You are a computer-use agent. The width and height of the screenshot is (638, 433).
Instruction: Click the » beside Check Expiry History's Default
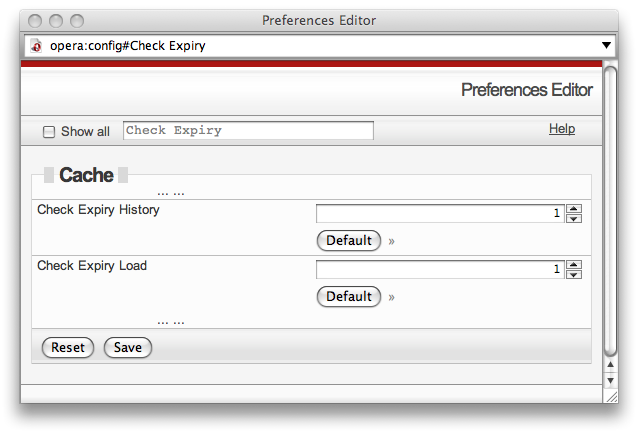coord(391,241)
